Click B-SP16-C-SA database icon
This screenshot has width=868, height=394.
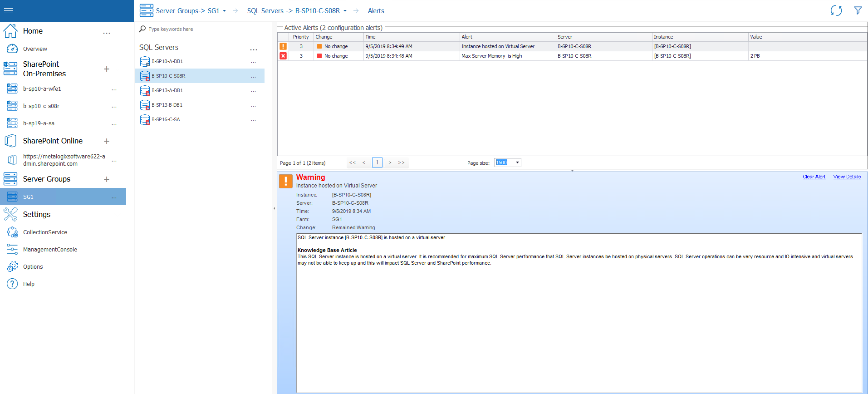(145, 119)
